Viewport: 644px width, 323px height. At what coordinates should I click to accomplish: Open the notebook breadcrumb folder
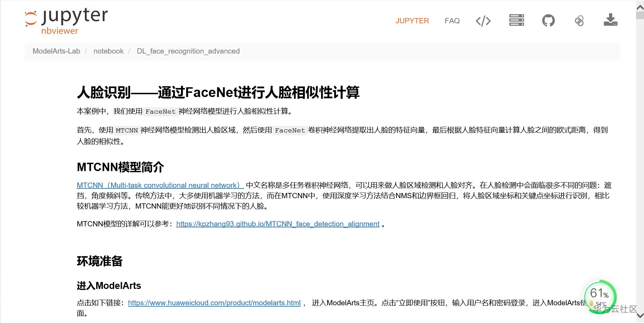coord(108,51)
